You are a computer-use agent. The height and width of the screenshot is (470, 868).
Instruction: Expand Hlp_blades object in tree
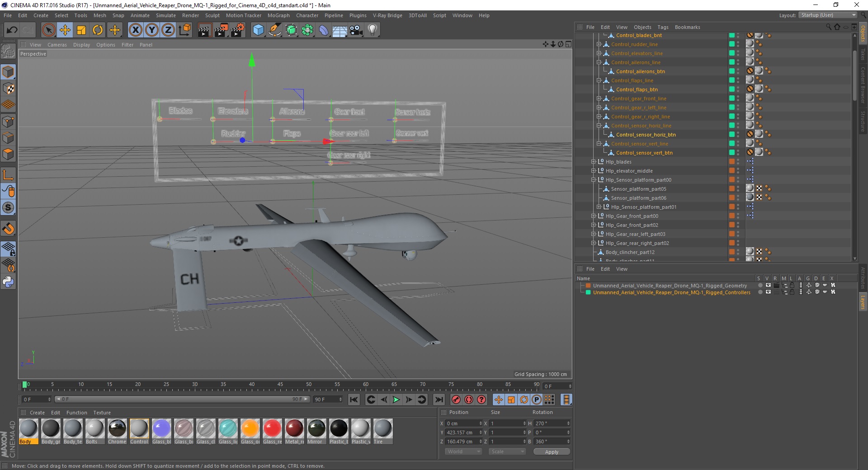tap(593, 162)
